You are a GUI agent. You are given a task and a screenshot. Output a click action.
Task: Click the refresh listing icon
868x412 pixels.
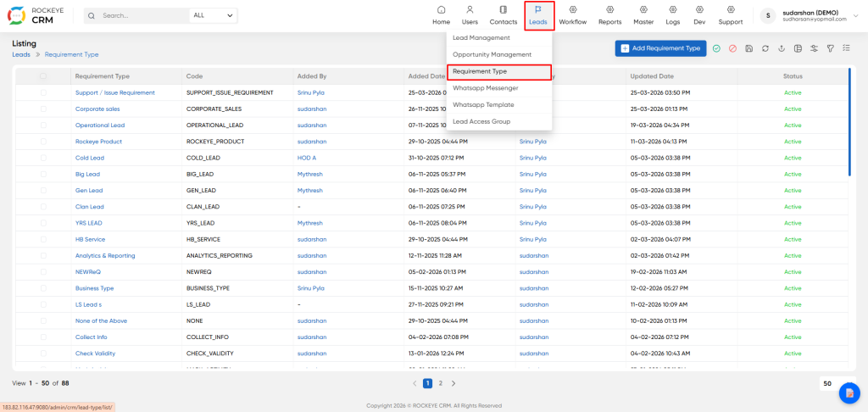(x=765, y=48)
